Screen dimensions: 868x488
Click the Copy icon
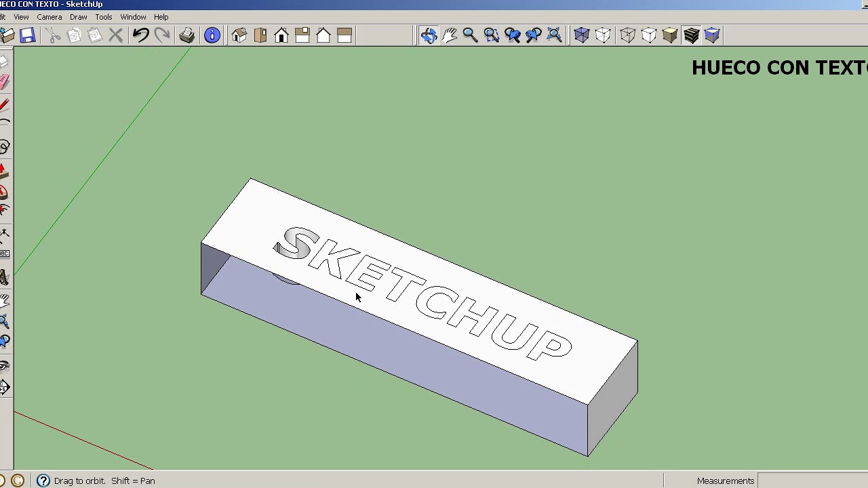pyautogui.click(x=75, y=35)
